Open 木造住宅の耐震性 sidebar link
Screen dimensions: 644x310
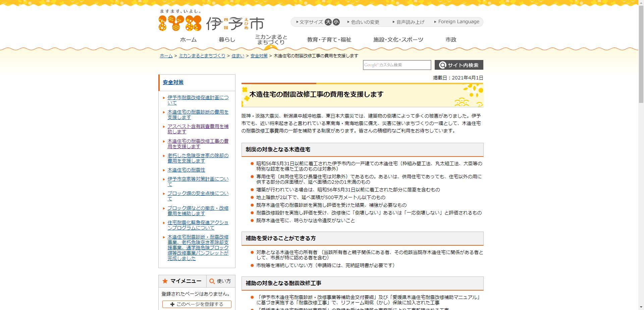pyautogui.click(x=185, y=170)
